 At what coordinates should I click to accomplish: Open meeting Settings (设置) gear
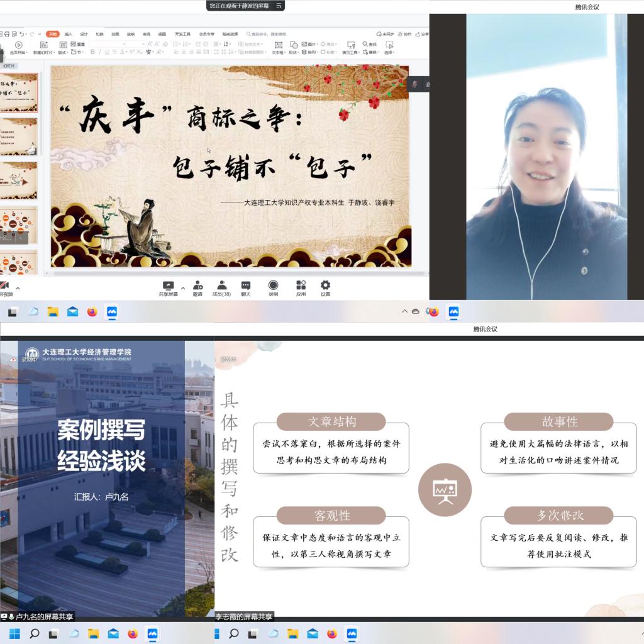click(x=325, y=286)
